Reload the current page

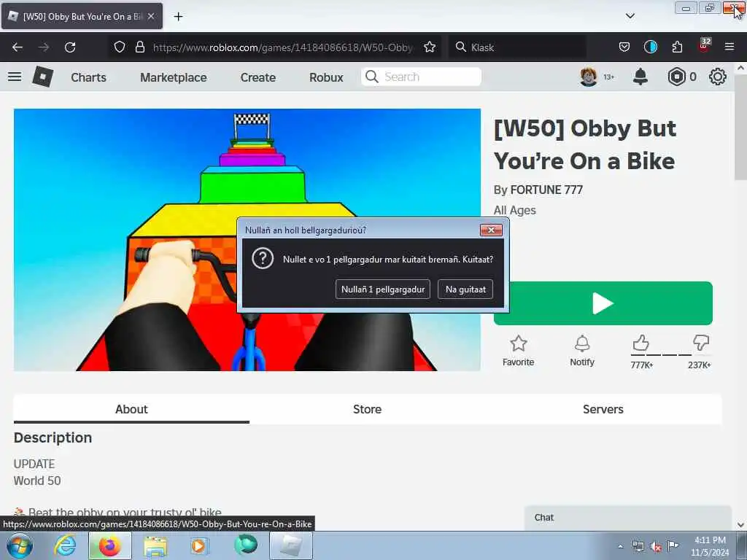click(x=70, y=47)
